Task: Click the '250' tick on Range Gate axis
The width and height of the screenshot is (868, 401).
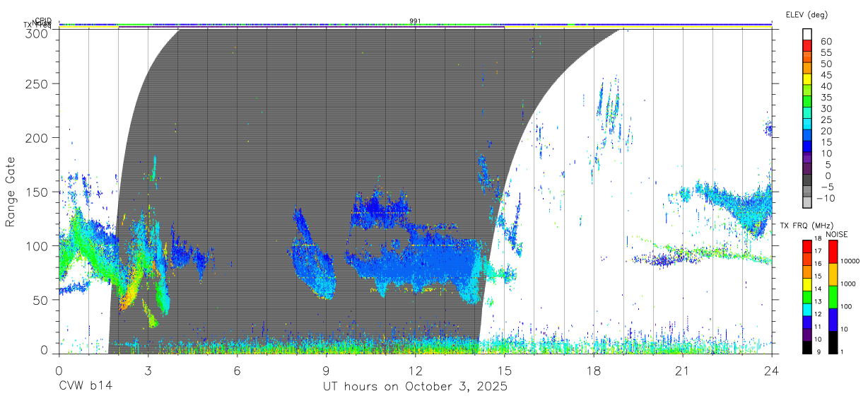Action: point(37,83)
